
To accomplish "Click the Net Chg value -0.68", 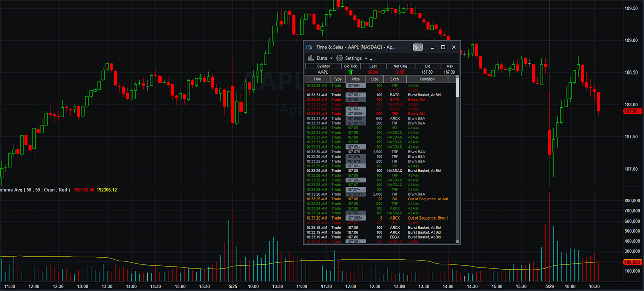I will click(400, 72).
